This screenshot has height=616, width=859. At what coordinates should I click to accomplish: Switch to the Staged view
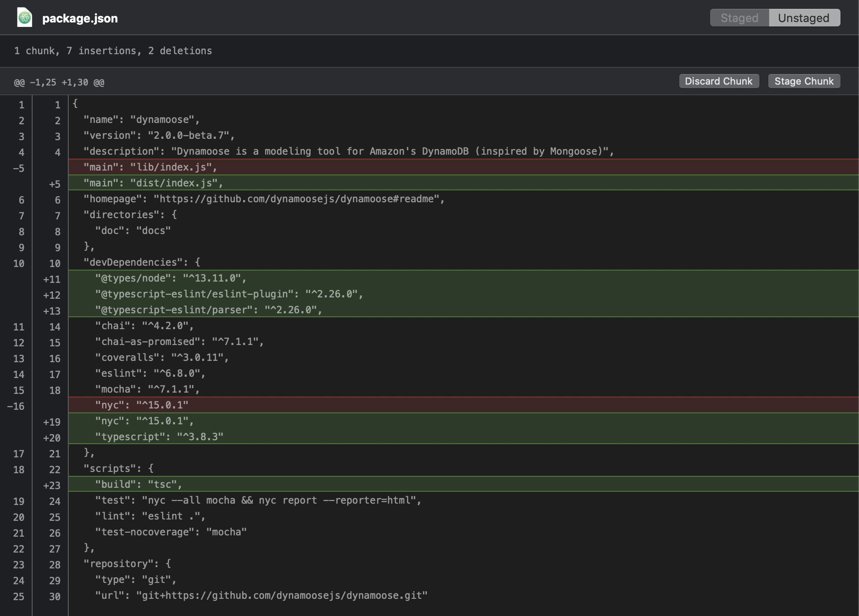739,18
